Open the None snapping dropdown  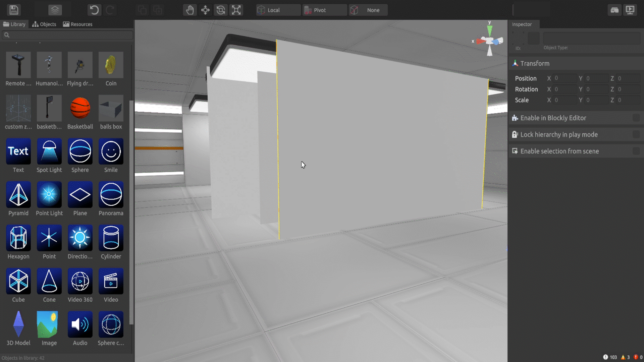[x=368, y=10]
